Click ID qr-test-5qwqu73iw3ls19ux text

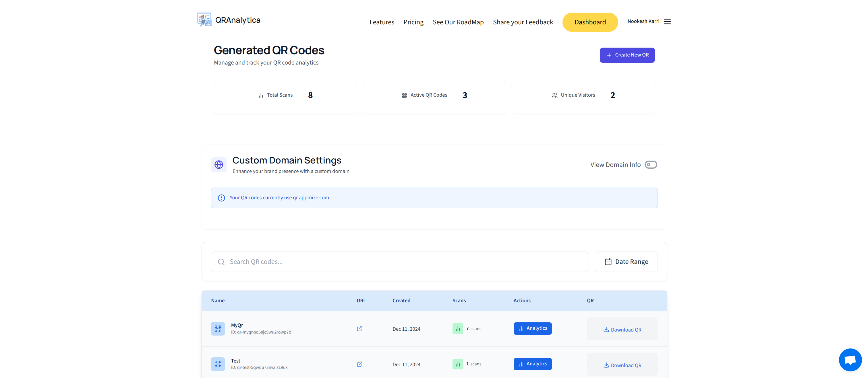259,368
